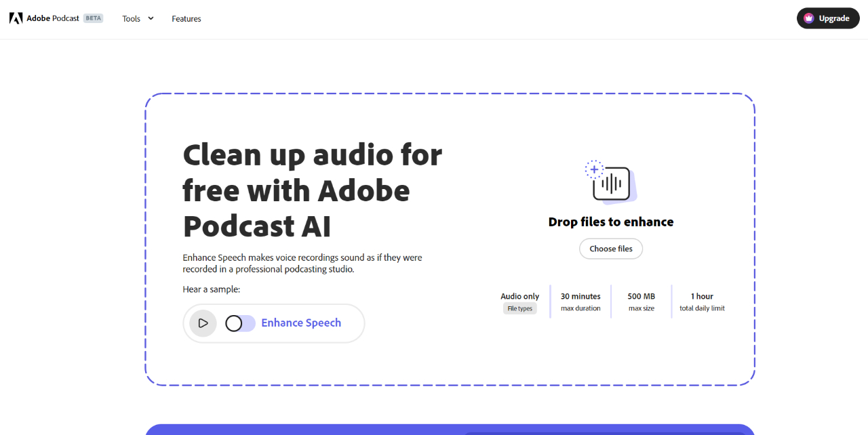Click the BETA badge
868x435 pixels.
tap(94, 18)
